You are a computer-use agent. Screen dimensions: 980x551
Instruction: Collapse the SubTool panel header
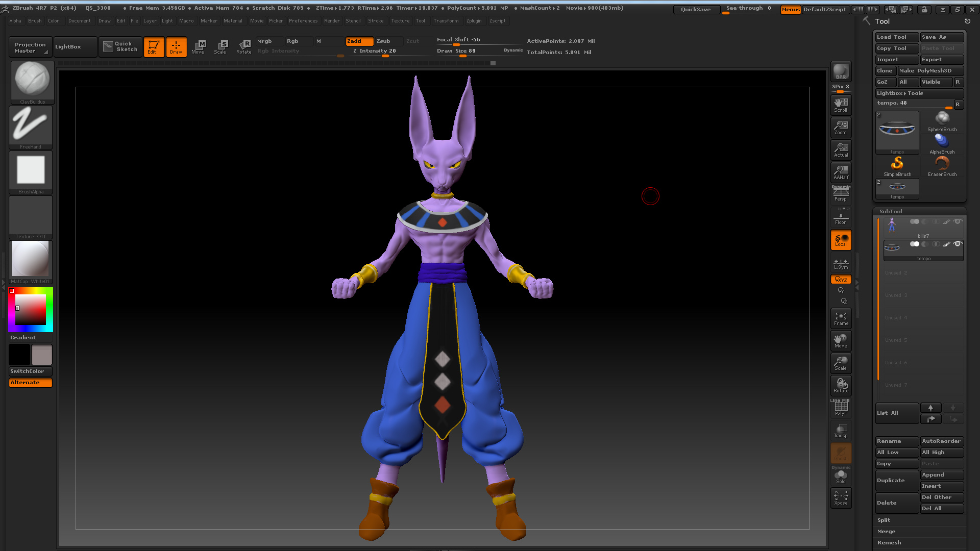pyautogui.click(x=891, y=211)
